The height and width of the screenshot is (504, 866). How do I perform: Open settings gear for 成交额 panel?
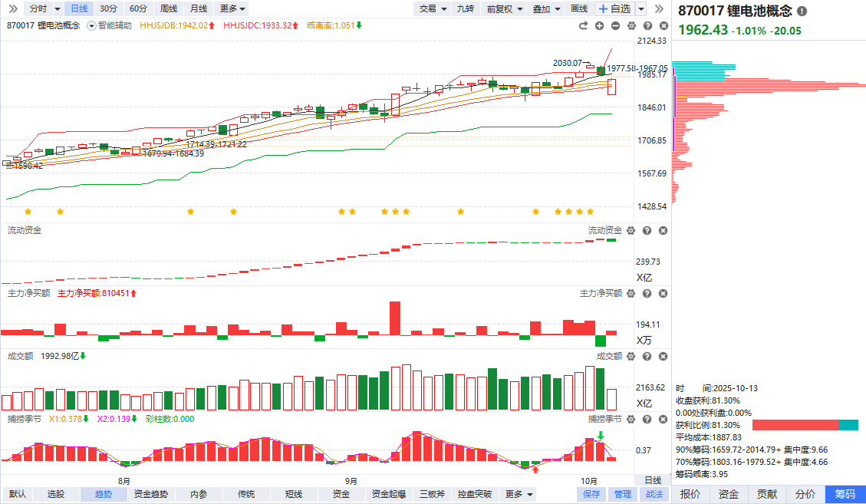(x=631, y=356)
